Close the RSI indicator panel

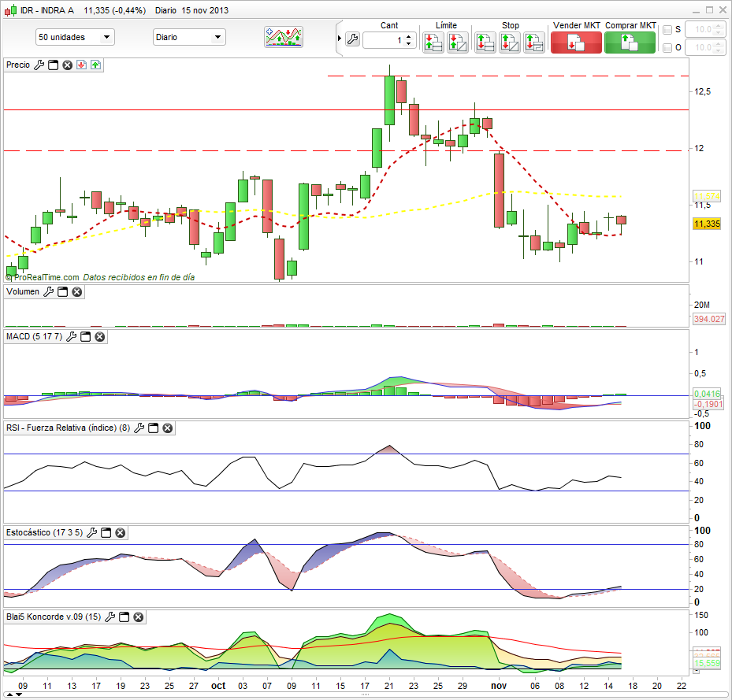168,428
